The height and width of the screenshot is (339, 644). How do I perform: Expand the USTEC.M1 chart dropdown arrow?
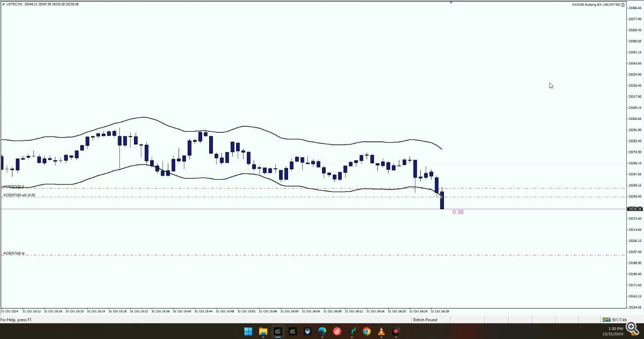[x=3, y=4]
